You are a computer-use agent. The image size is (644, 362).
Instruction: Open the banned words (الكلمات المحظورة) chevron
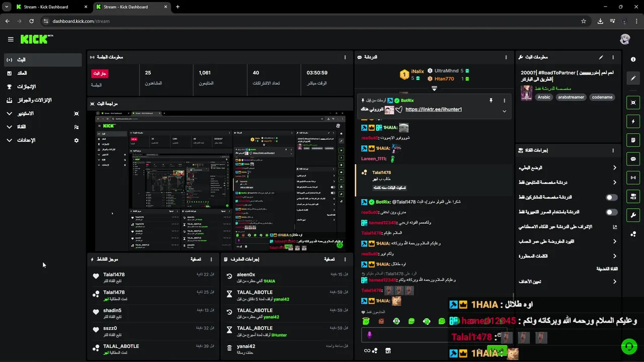pos(614,256)
